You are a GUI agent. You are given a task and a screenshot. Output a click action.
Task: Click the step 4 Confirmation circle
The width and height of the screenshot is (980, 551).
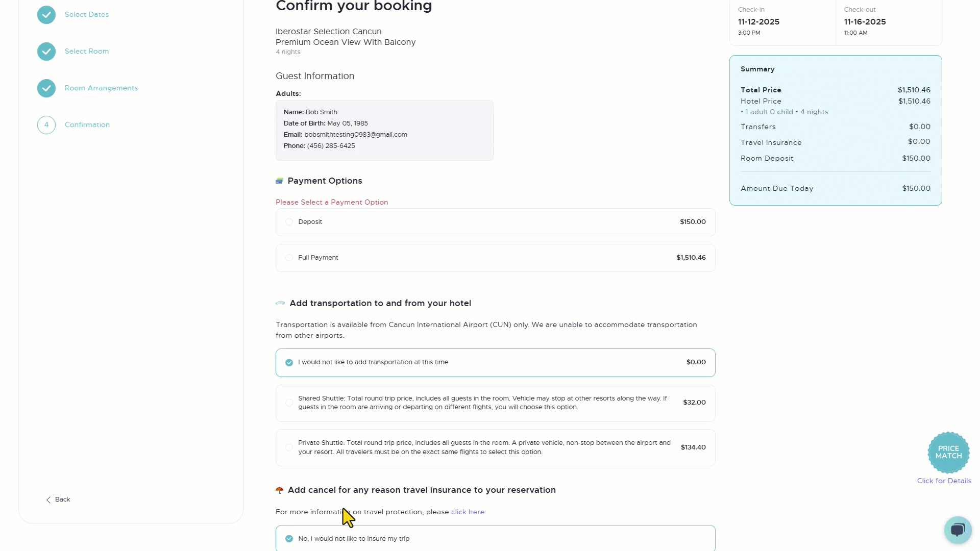46,125
